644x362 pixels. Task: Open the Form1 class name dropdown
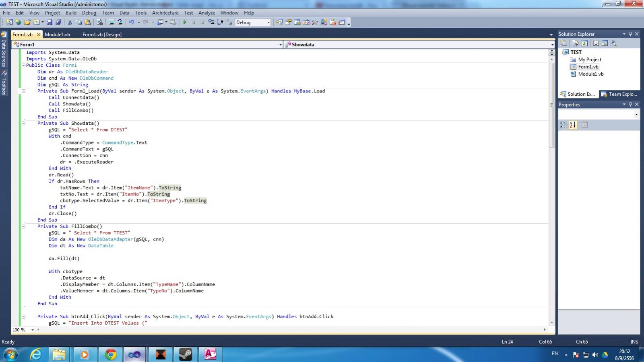pos(281,45)
